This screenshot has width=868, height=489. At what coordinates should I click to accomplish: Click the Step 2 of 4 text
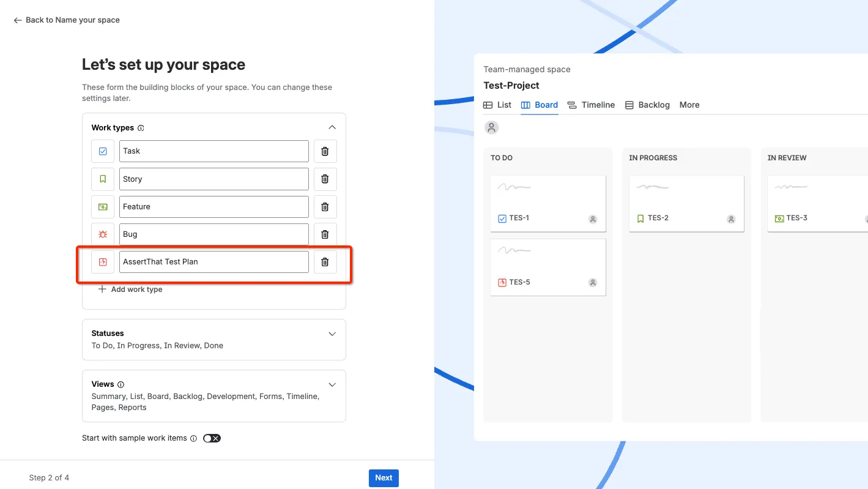[x=49, y=478]
